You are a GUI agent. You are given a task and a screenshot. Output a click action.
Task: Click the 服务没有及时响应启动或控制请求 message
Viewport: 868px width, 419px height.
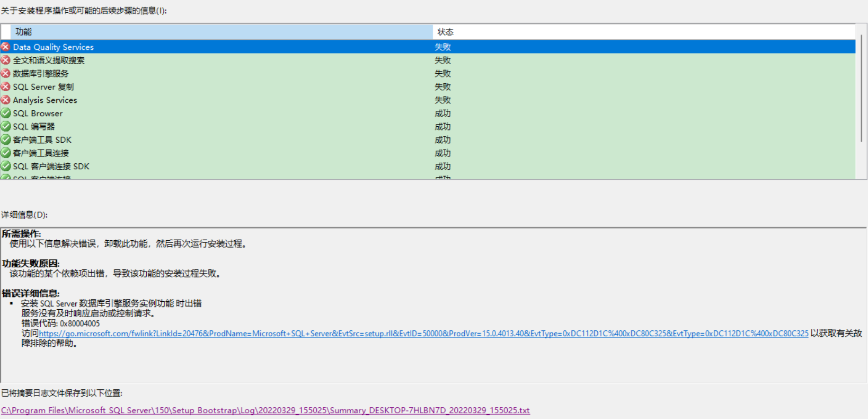88,313
